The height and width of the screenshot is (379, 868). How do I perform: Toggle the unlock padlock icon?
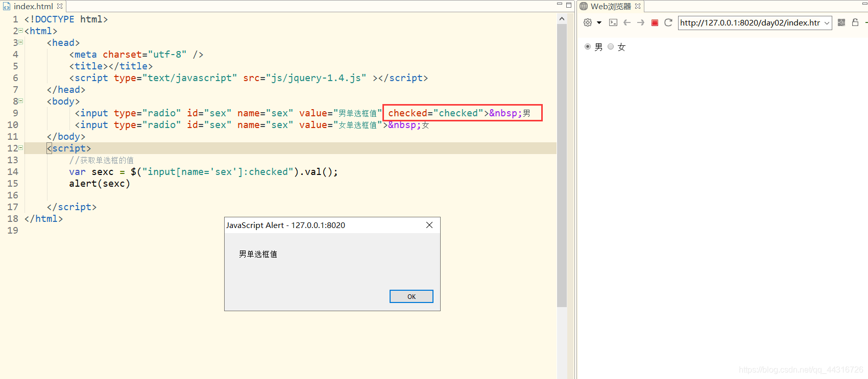tap(855, 22)
